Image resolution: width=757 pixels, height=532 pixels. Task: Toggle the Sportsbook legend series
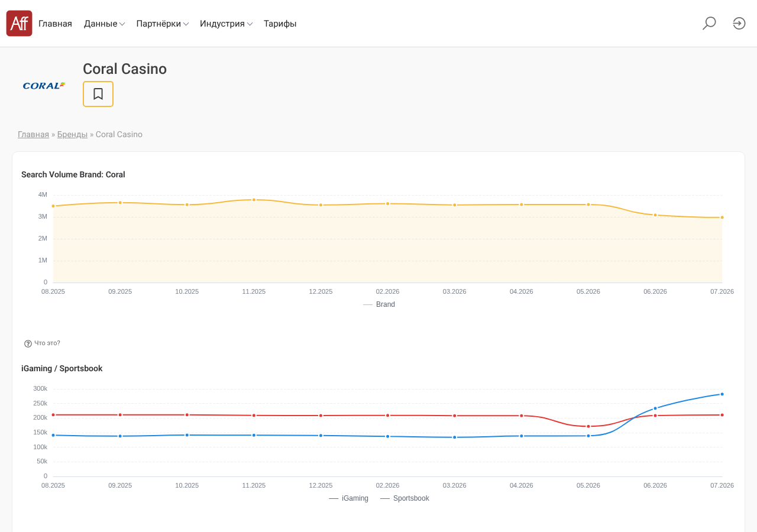tap(405, 498)
